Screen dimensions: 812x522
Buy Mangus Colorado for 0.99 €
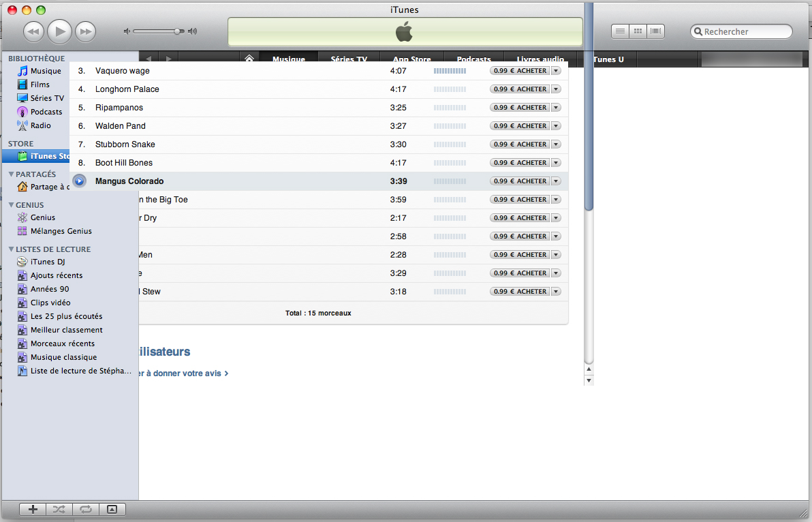520,181
